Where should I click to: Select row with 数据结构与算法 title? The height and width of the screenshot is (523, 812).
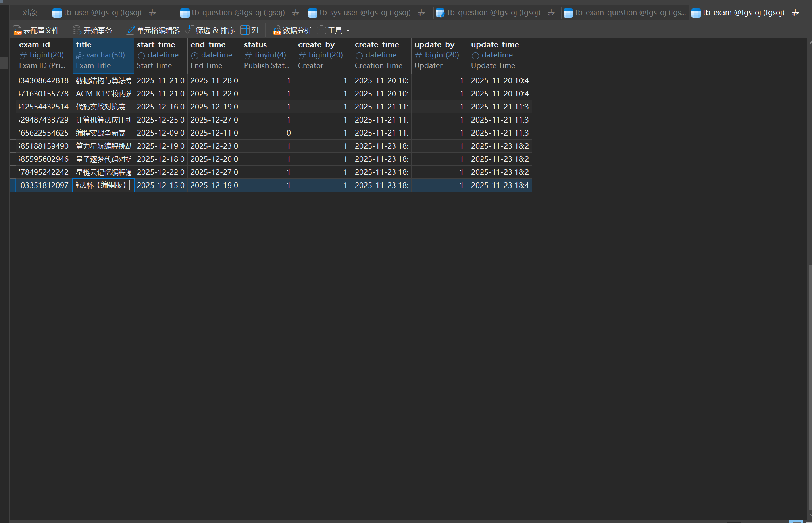(103, 80)
